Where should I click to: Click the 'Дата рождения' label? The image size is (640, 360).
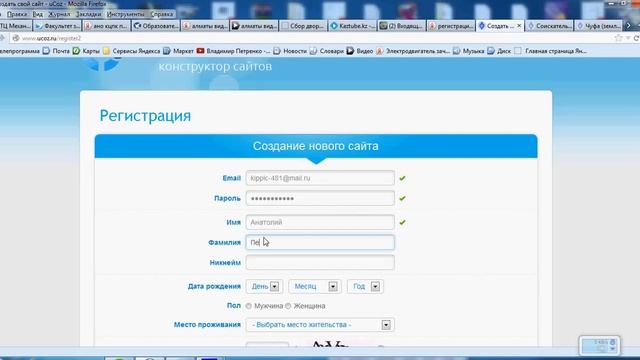214,287
